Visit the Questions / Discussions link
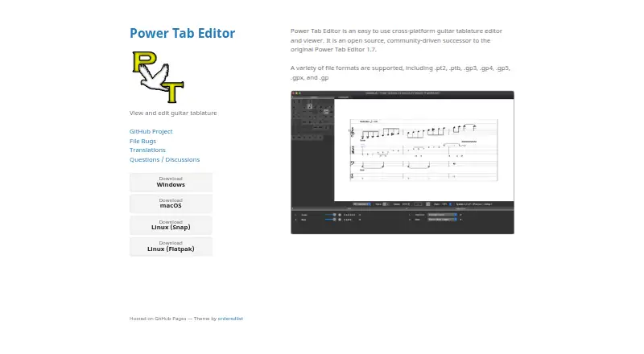The image size is (644, 354). [x=164, y=159]
